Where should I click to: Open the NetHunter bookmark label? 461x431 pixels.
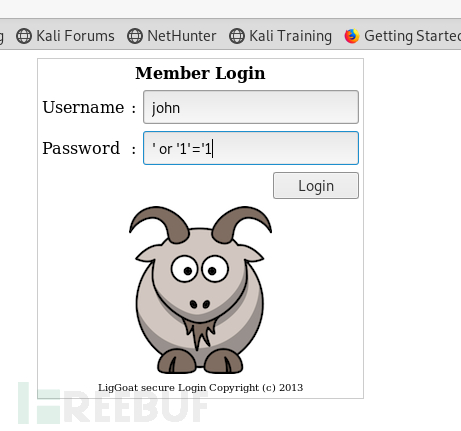click(182, 36)
